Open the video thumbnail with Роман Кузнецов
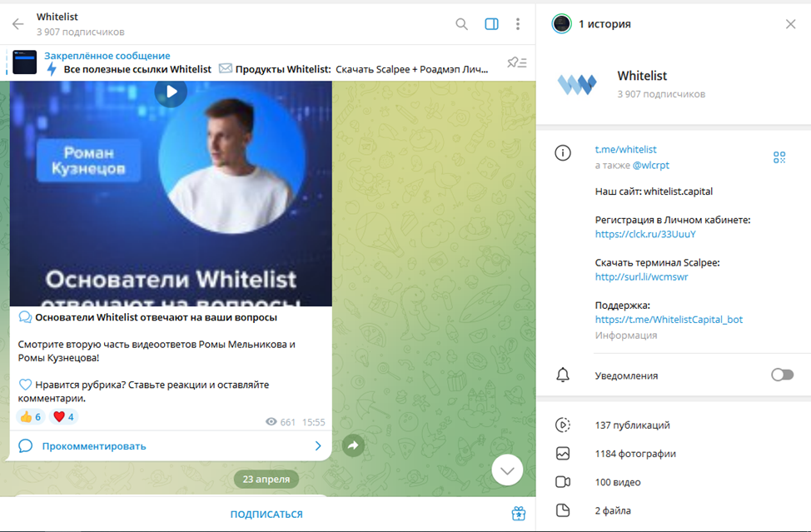Screen dimensions: 811x532 [x=171, y=193]
